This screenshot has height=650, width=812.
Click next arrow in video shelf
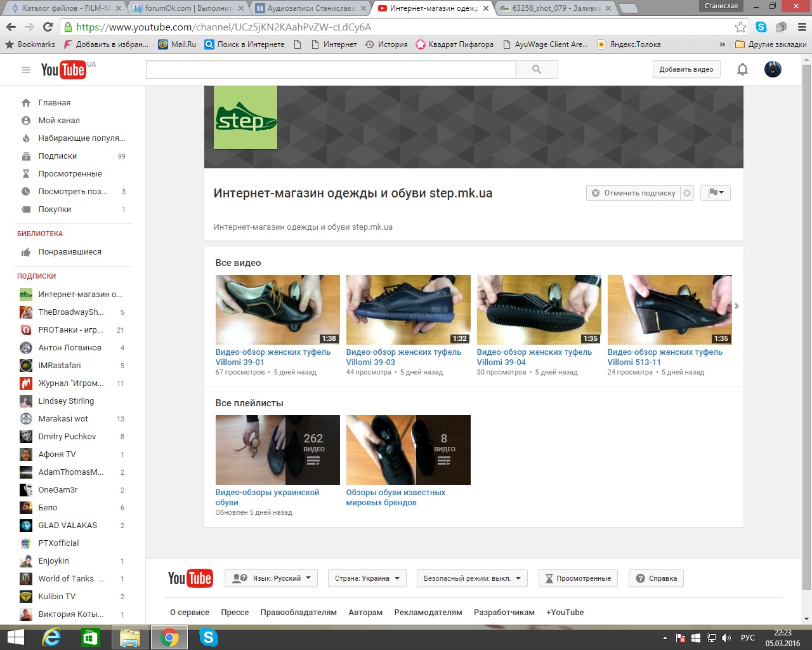737,306
